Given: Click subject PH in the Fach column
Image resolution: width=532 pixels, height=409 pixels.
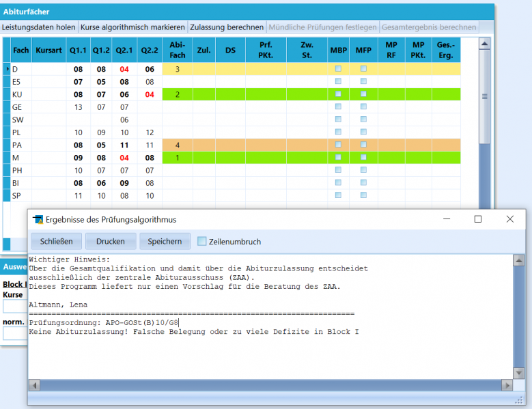Looking at the screenshot, I should coord(17,171).
